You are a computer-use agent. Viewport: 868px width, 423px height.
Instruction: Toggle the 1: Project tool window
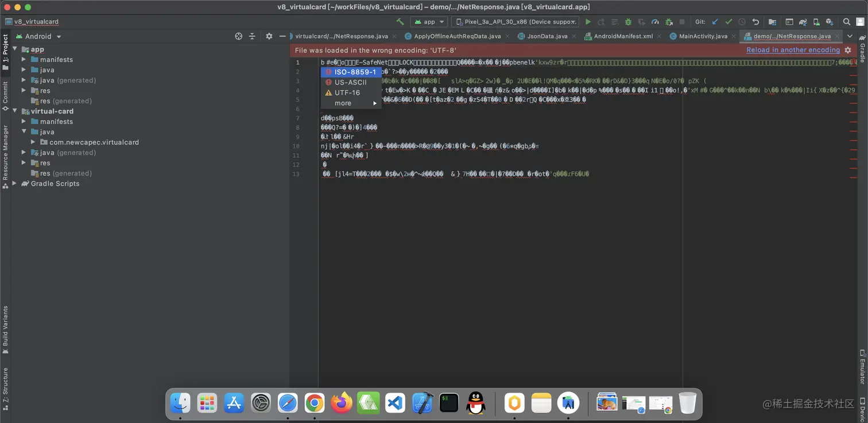pyautogui.click(x=6, y=52)
